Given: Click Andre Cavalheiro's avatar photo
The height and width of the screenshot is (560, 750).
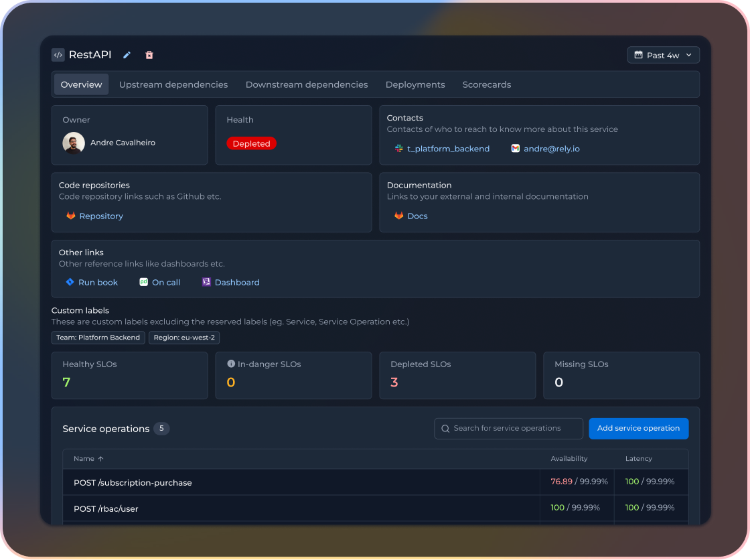Looking at the screenshot, I should (74, 143).
